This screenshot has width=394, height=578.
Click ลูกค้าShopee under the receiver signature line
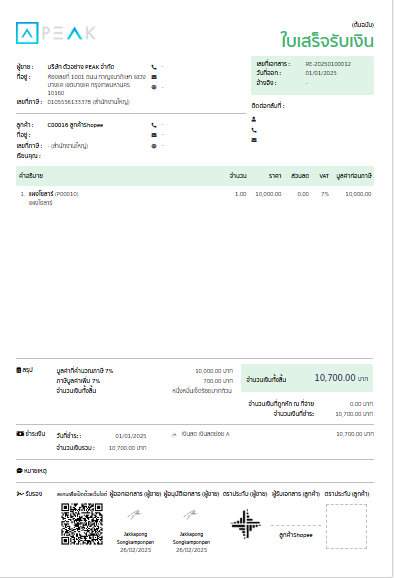pos(296,535)
